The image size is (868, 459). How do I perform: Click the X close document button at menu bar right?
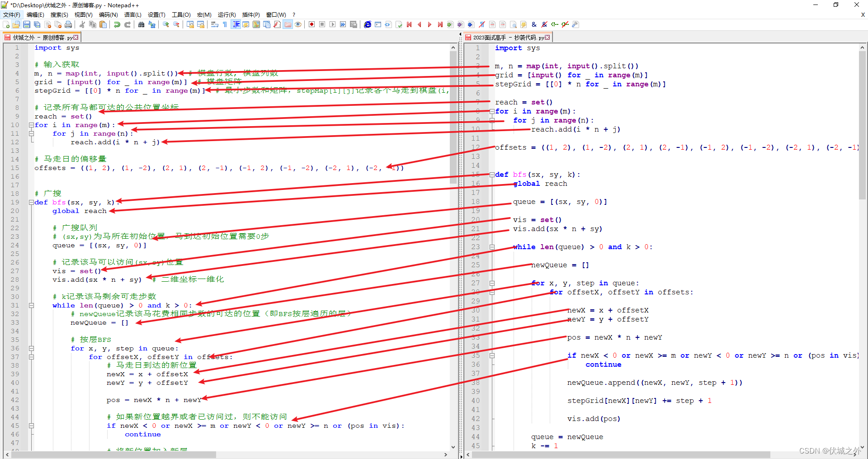[863, 14]
